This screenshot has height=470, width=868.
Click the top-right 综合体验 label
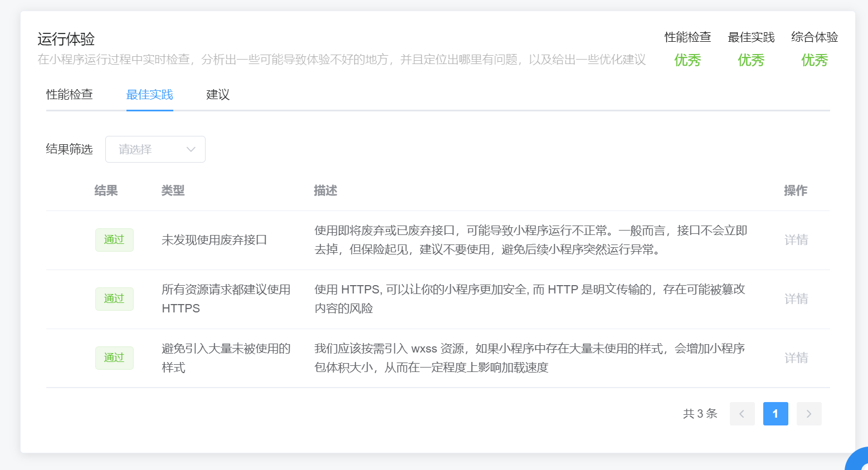coord(815,37)
